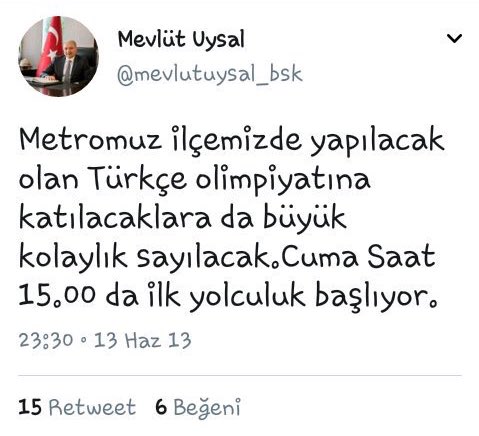The image size is (479, 436).
Task: Open the Retweet label in the stats
Action: coord(92,407)
